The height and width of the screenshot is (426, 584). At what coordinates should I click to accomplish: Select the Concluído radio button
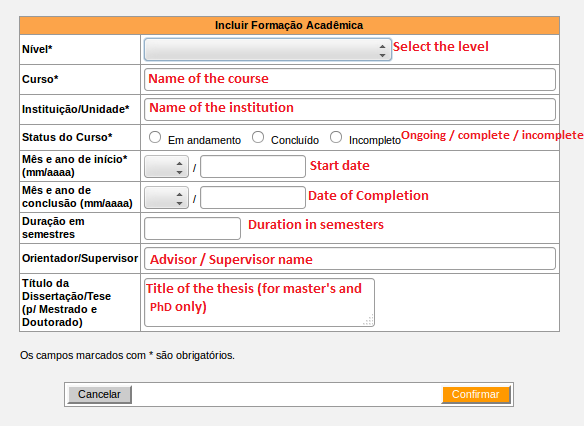click(258, 137)
